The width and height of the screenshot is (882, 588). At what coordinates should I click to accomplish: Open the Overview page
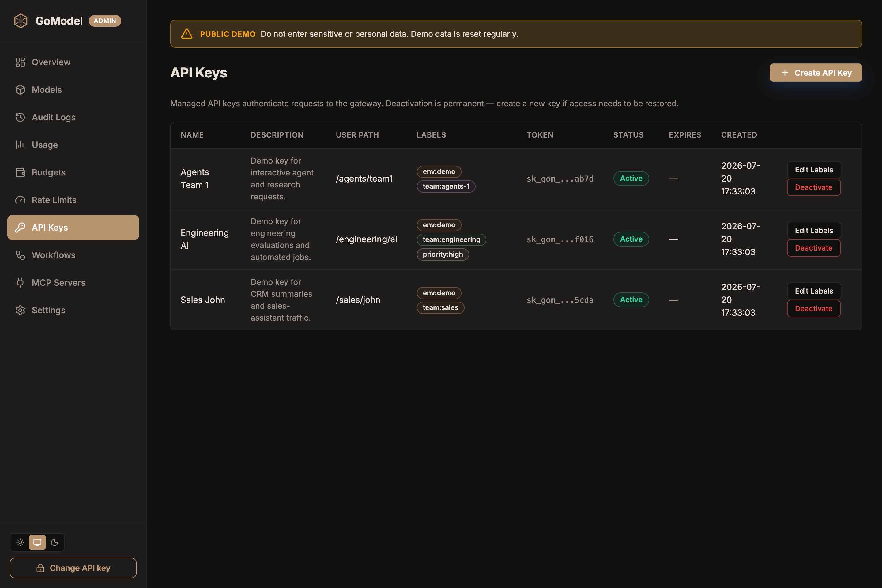(73, 62)
